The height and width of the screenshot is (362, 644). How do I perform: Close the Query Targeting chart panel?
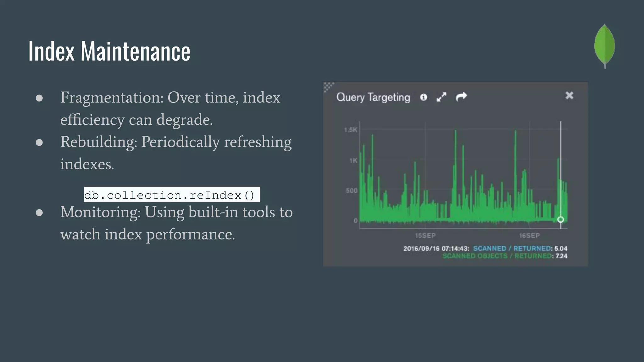pyautogui.click(x=569, y=95)
